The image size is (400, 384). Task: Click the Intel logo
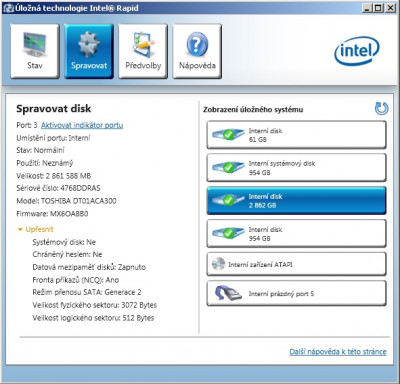point(357,51)
